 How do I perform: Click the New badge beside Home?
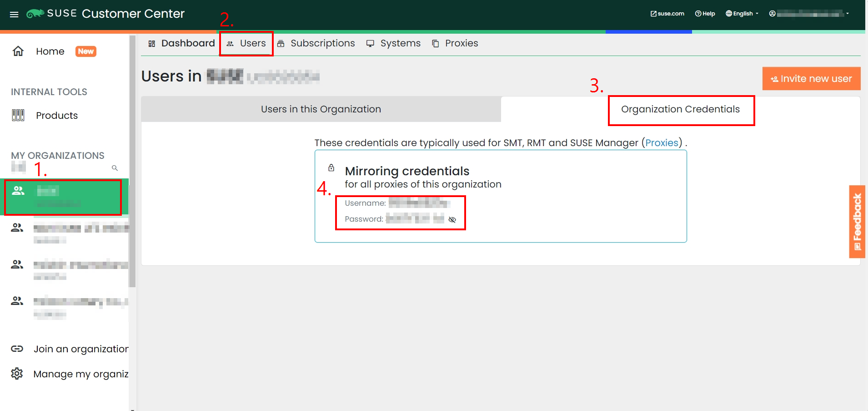[x=86, y=51]
